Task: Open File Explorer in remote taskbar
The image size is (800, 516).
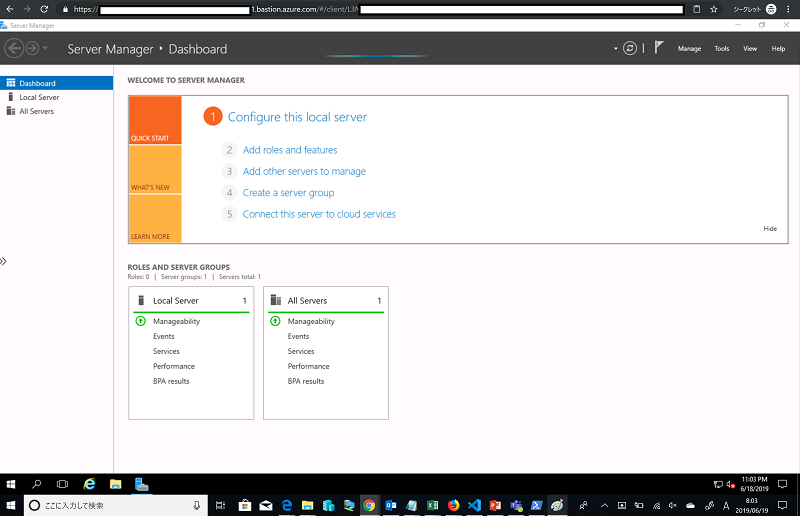Action: [115, 484]
